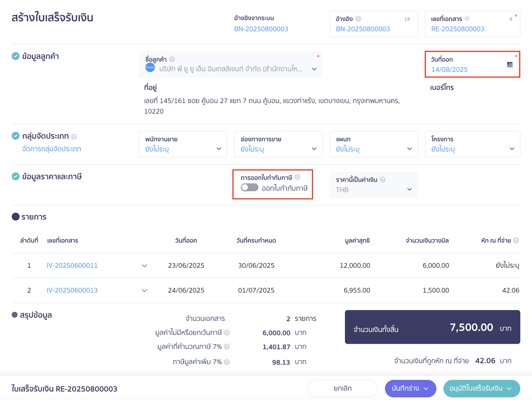532x400 pixels.
Task: Click the ยกเลิก cancel button
Action: click(343, 388)
